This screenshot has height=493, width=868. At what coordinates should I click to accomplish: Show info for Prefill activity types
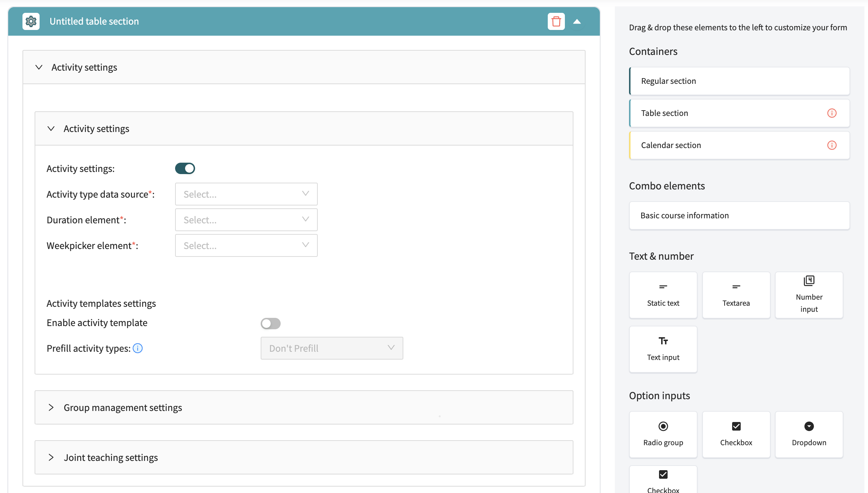[x=138, y=348]
